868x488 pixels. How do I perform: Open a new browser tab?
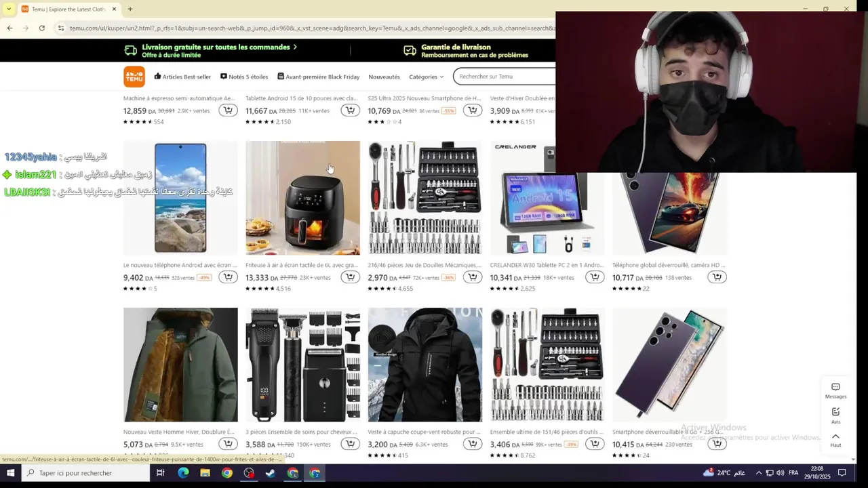pyautogui.click(x=130, y=9)
